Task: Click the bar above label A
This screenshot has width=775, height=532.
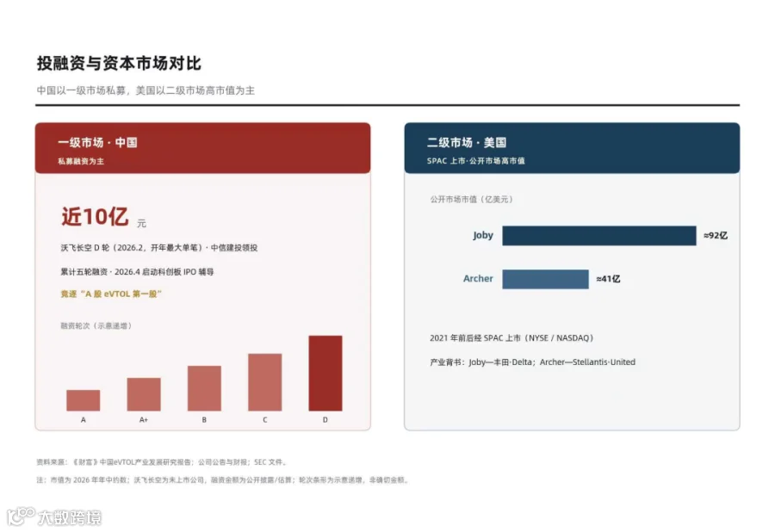Action: (83, 400)
